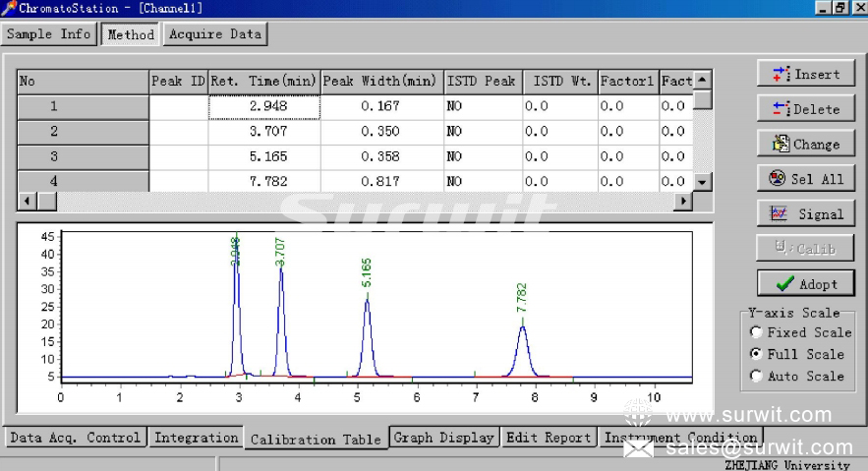The height and width of the screenshot is (471, 868).
Task: Enable the Auto Scale radio option
Action: click(x=756, y=376)
